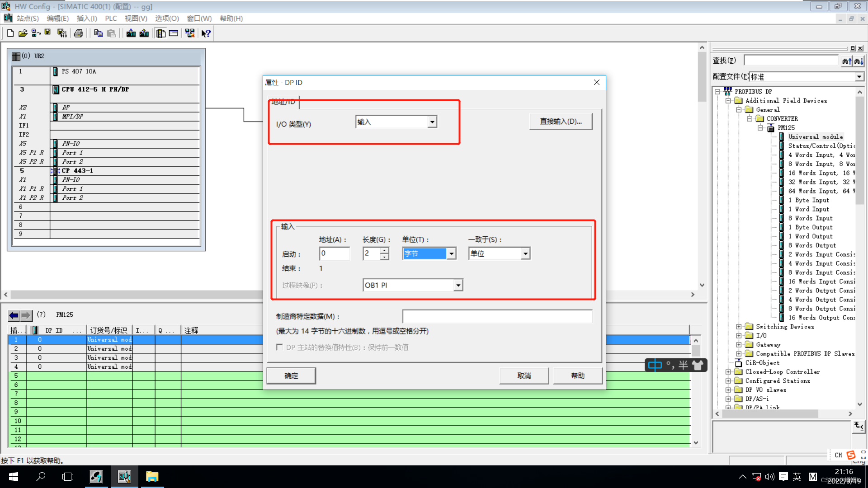This screenshot has height=488, width=868.
Task: Click the Address overview window icon
Action: (x=174, y=33)
